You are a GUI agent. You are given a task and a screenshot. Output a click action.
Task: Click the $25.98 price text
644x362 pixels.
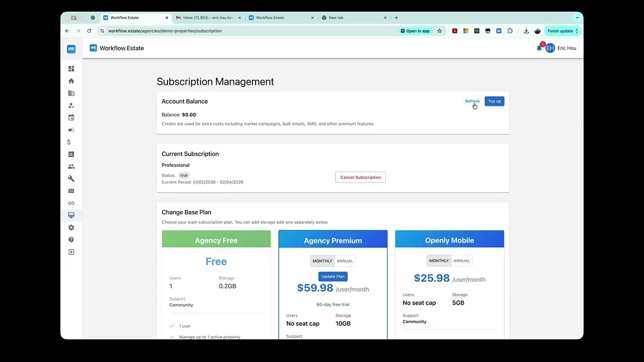(x=432, y=278)
